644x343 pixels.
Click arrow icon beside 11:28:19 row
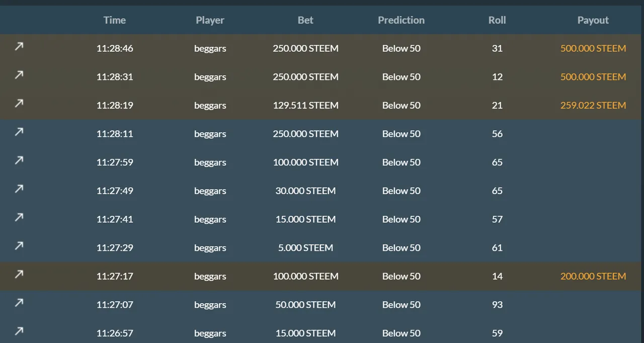pyautogui.click(x=19, y=103)
